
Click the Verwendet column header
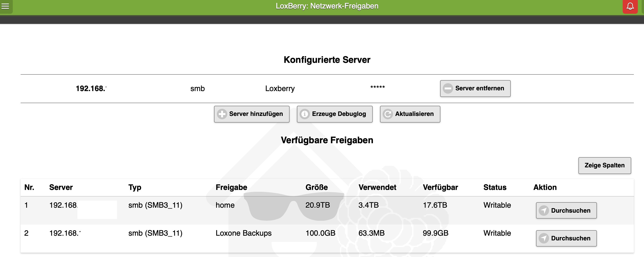pos(377,187)
